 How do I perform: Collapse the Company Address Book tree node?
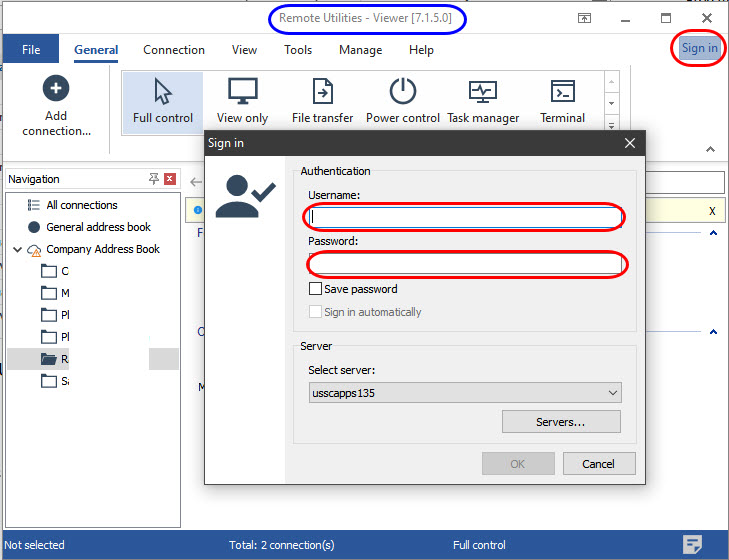pyautogui.click(x=18, y=249)
